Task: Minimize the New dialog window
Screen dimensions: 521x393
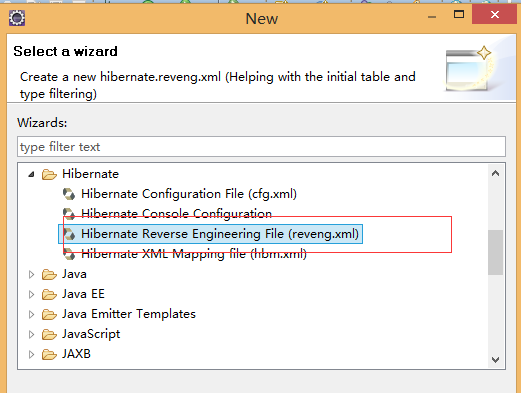Action: [x=432, y=17]
